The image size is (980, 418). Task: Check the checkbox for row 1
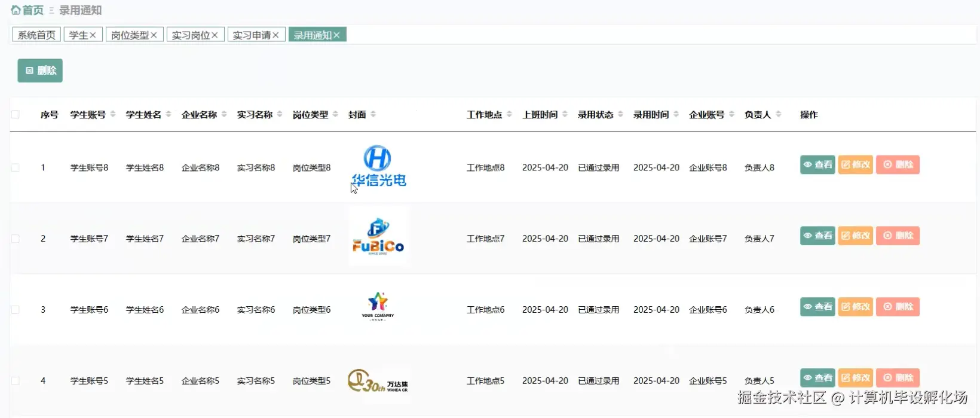16,167
